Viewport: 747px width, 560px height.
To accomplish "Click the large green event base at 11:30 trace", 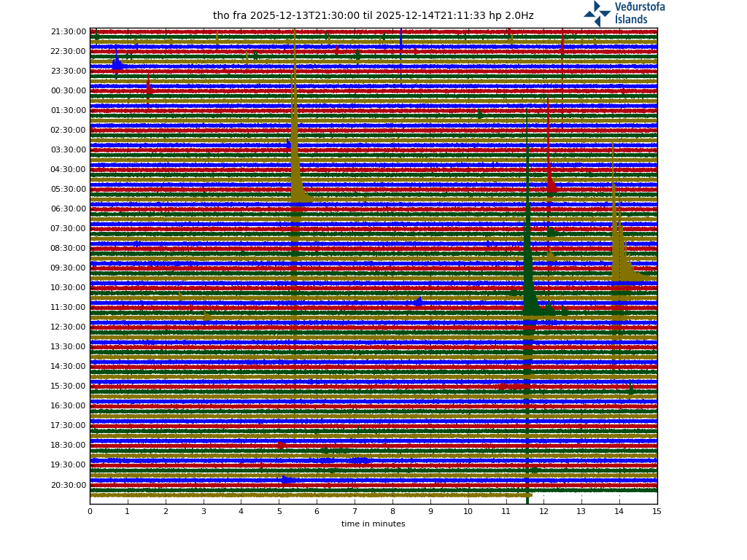I will pyautogui.click(x=530, y=305).
